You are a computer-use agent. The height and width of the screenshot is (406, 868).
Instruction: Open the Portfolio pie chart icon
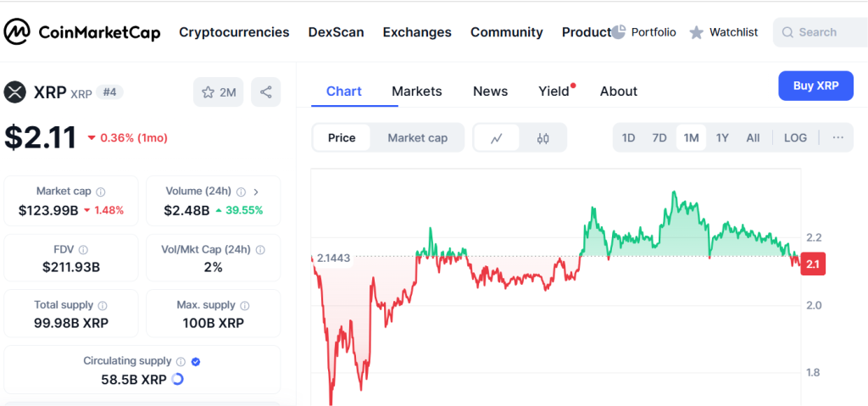point(619,31)
